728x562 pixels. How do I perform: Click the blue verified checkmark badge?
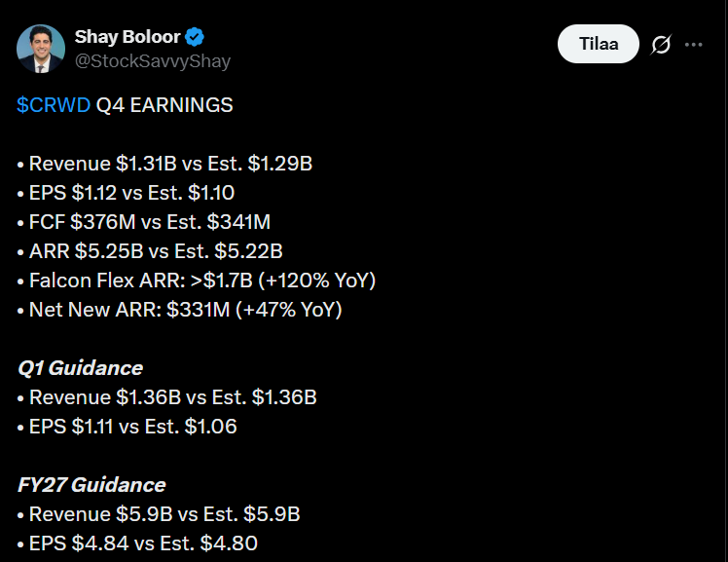point(196,37)
